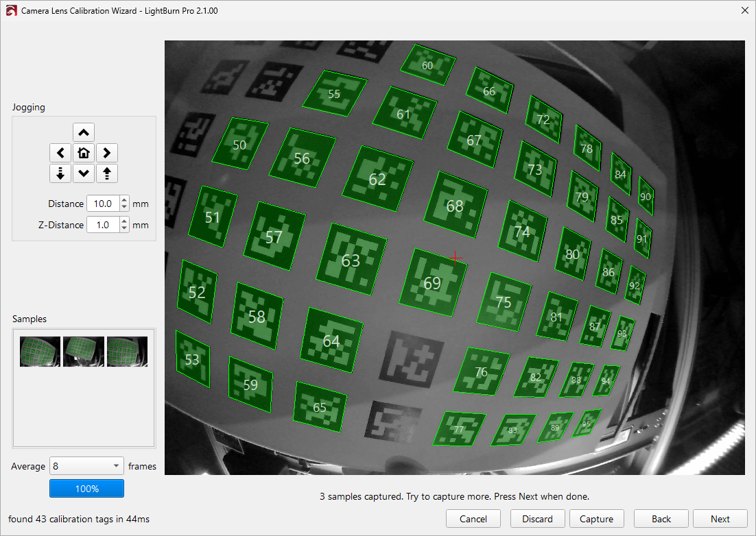Click the Capture button
The image size is (756, 536).
point(596,519)
